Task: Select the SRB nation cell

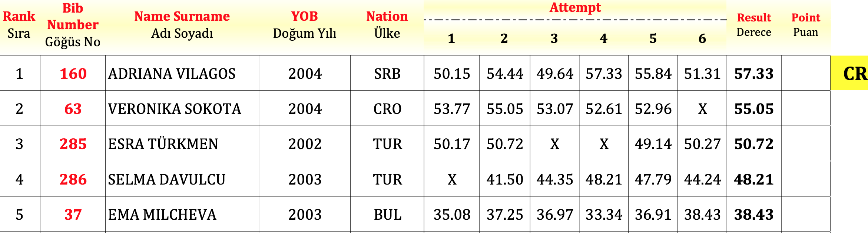Action: (387, 74)
